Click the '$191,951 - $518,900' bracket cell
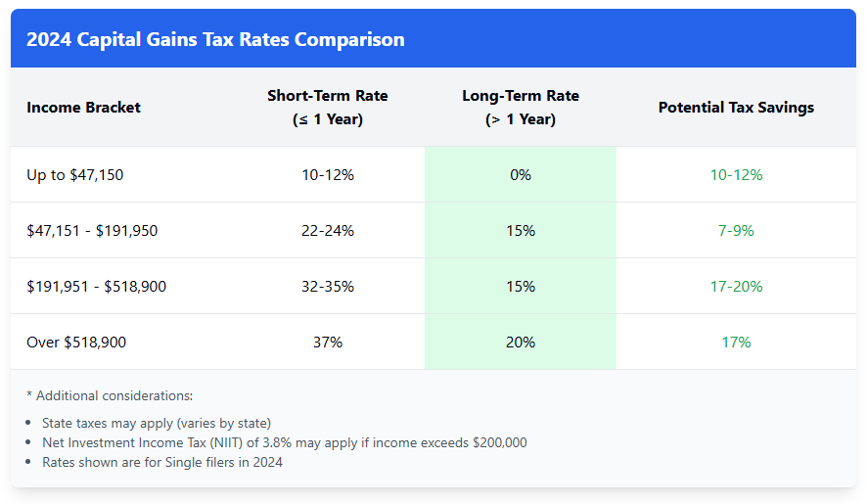 96,287
